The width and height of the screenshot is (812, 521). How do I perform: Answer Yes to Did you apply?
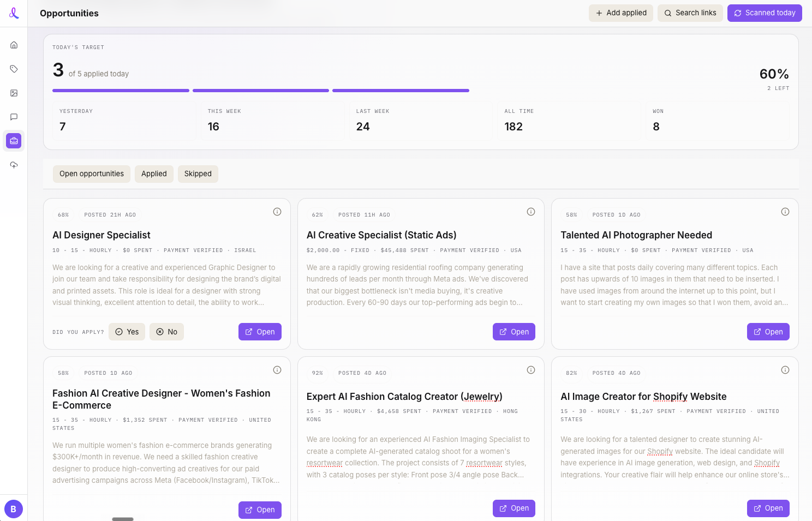point(127,332)
